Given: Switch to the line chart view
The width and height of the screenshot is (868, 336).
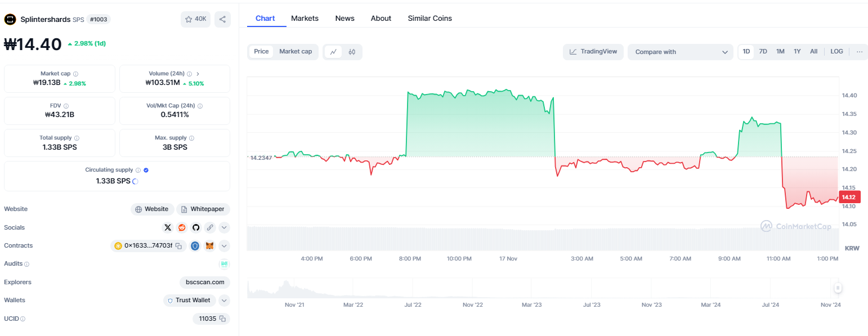Looking at the screenshot, I should point(333,52).
